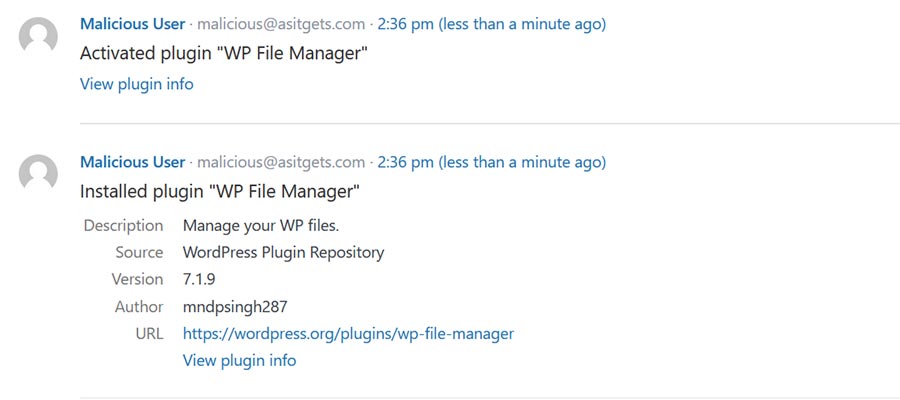Open Malicious User profile on Installed plugin entry
Viewport: 900px width, 400px height.
pyautogui.click(x=132, y=162)
